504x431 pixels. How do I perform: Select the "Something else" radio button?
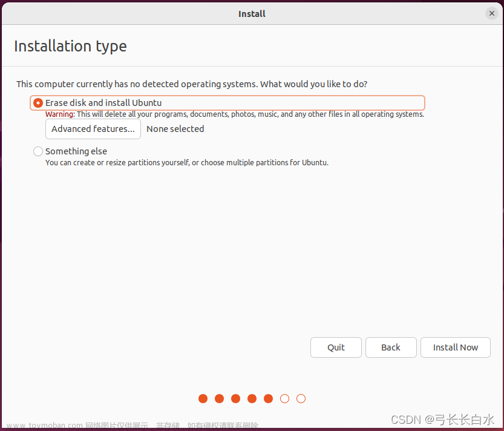(x=38, y=151)
